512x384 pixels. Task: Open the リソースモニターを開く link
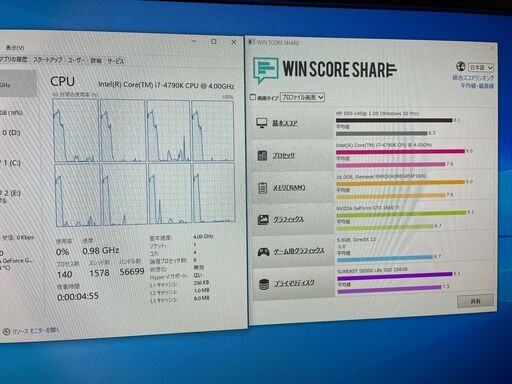point(36,331)
